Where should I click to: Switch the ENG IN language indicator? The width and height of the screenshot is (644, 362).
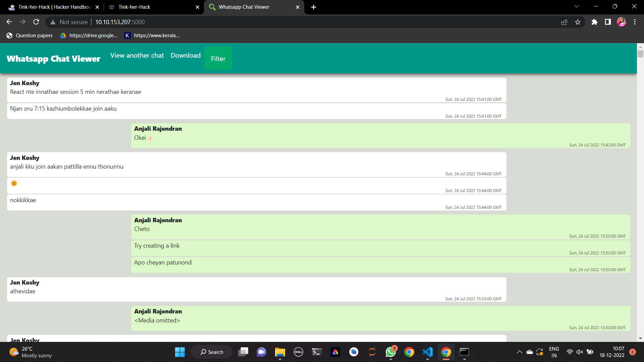(x=554, y=352)
